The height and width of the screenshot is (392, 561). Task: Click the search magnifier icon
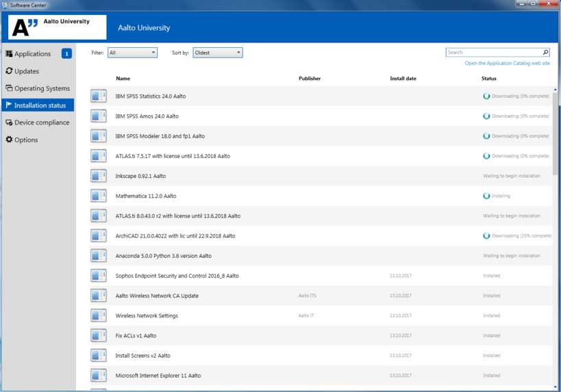tap(545, 53)
